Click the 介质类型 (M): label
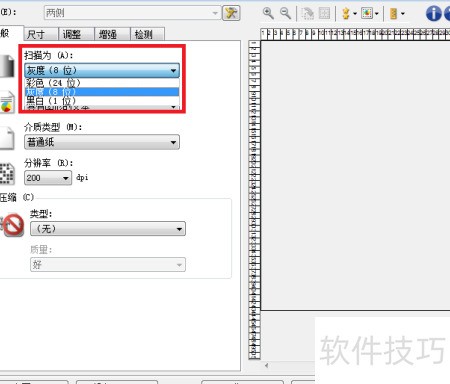This screenshot has height=384, width=450. click(x=53, y=127)
